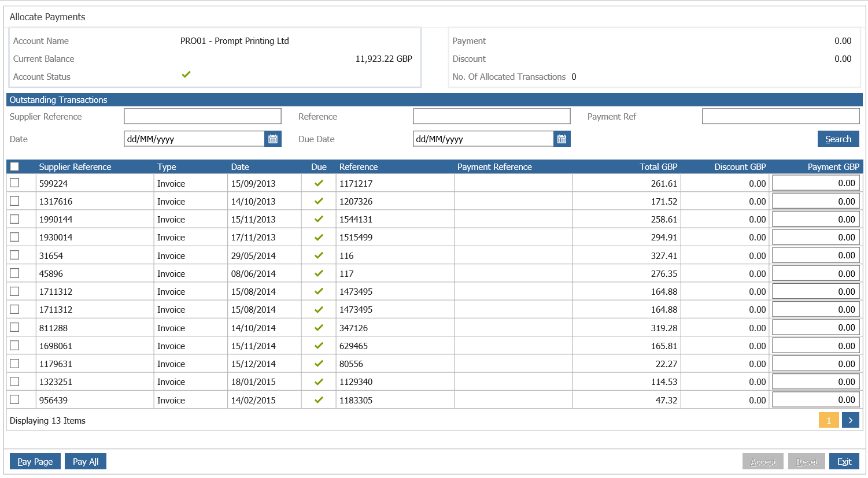Select the reference 1515499 cell
This screenshot has width=868, height=478.
[x=395, y=237]
